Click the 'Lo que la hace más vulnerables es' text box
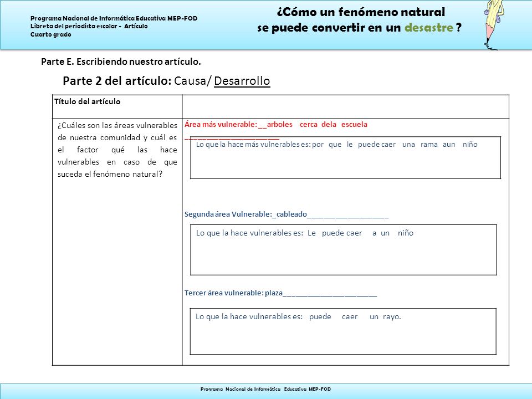This screenshot has height=399, width=532. [x=345, y=158]
